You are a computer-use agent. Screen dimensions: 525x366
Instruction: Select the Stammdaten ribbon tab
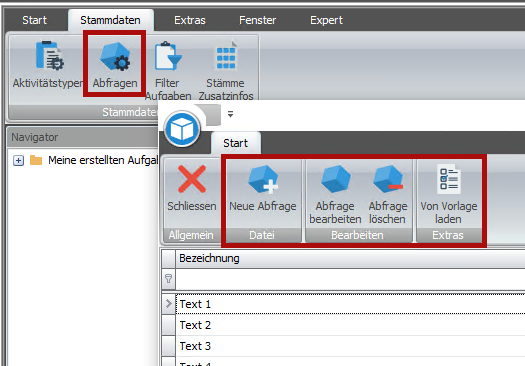[110, 20]
